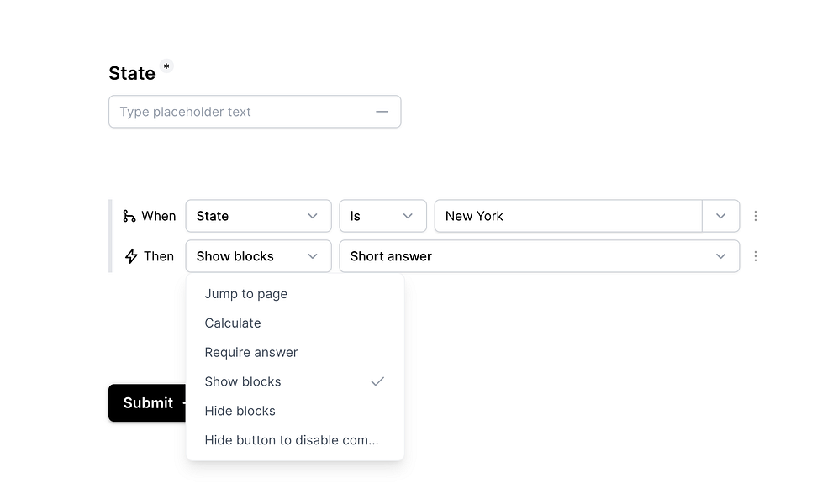
Task: Expand the Is operator dropdown
Action: 382,216
